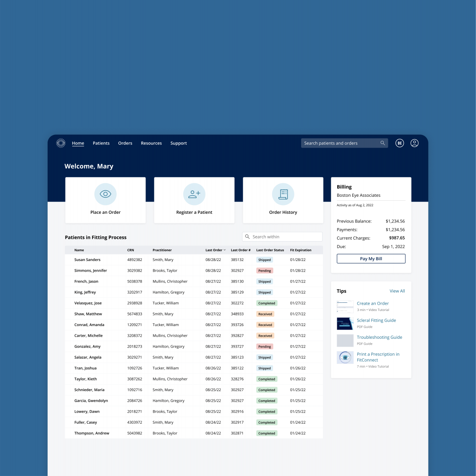Click the Pay My Bill button
The image size is (476, 476).
371,258
